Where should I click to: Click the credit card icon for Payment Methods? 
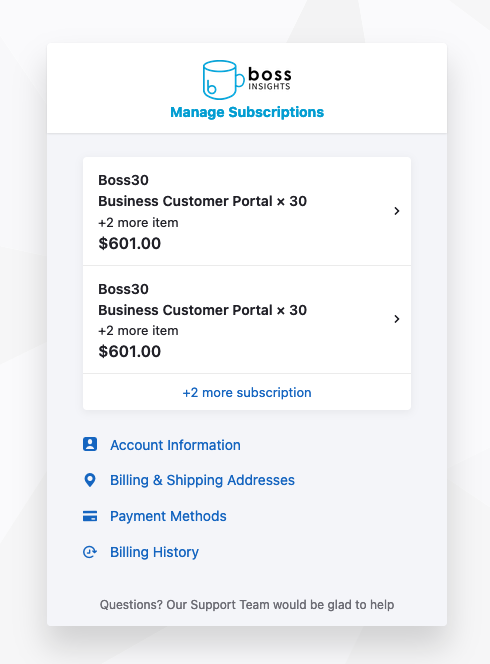(90, 516)
